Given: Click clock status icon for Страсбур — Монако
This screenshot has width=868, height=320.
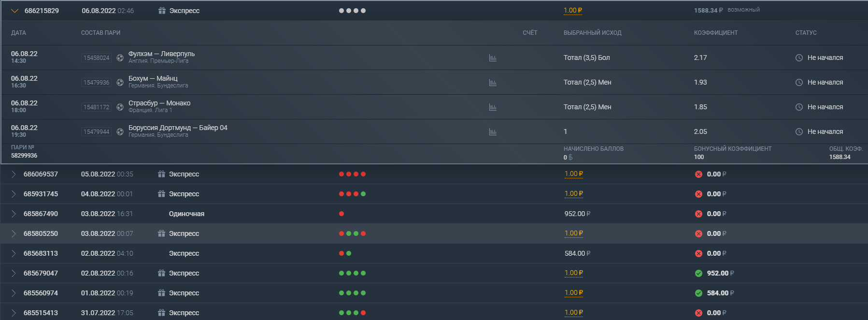Looking at the screenshot, I should [799, 107].
